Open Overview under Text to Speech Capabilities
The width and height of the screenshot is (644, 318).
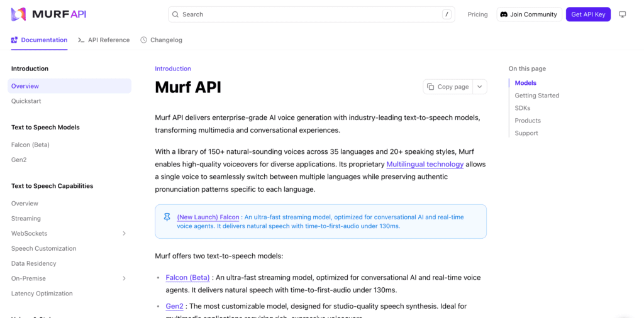(x=25, y=204)
